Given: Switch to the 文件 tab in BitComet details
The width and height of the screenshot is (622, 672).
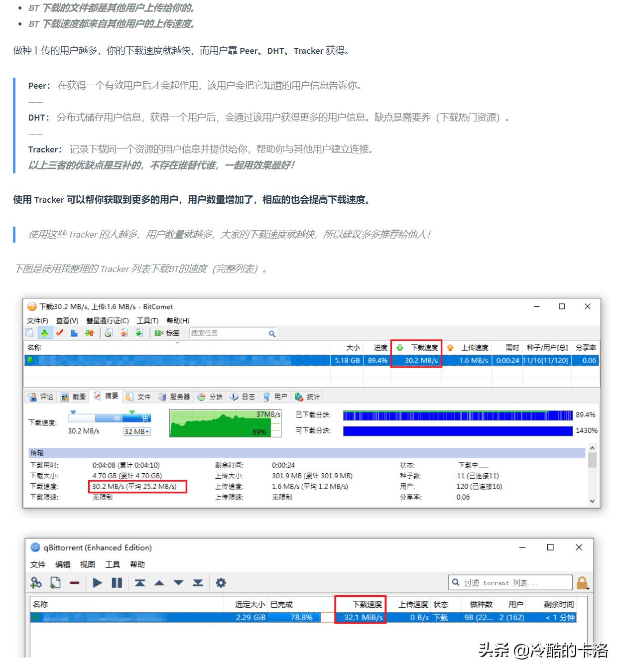Looking at the screenshot, I should pyautogui.click(x=138, y=397).
